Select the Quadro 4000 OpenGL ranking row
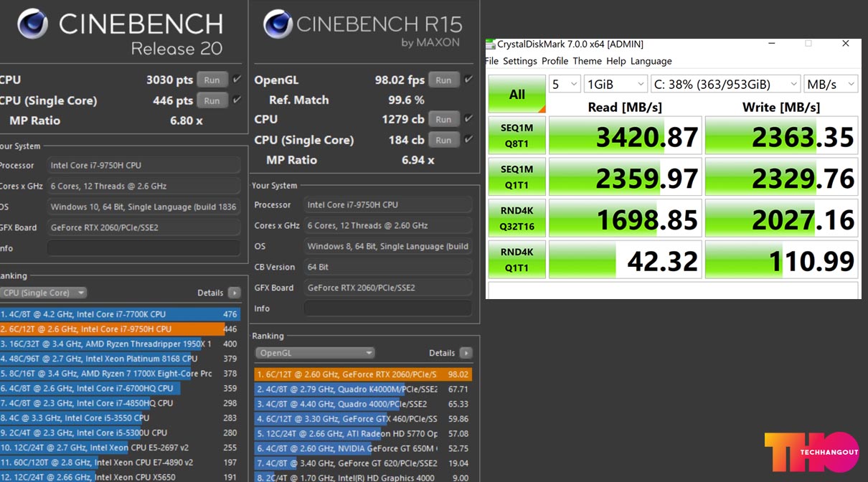This screenshot has width=868, height=482. pos(364,404)
